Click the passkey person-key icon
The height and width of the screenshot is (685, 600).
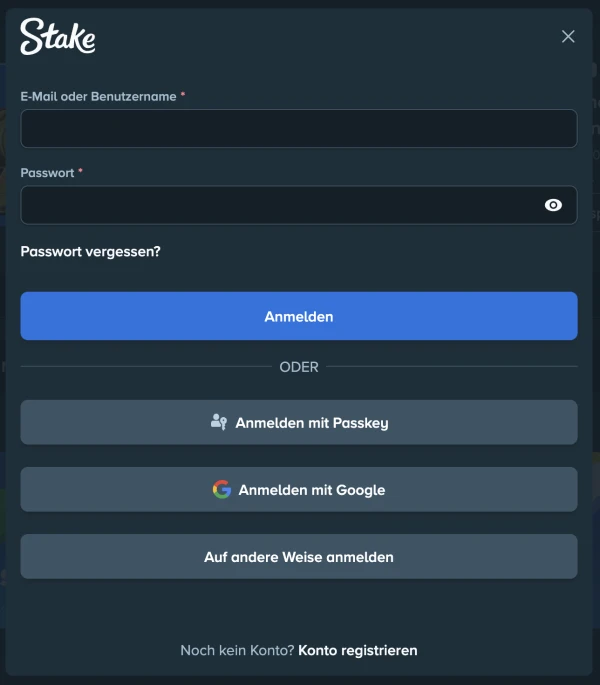coord(219,422)
